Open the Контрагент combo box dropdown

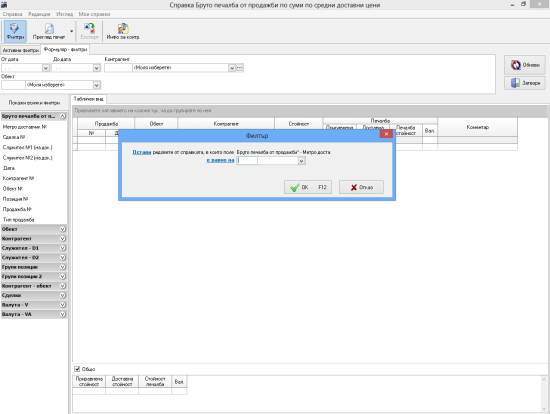[232, 68]
